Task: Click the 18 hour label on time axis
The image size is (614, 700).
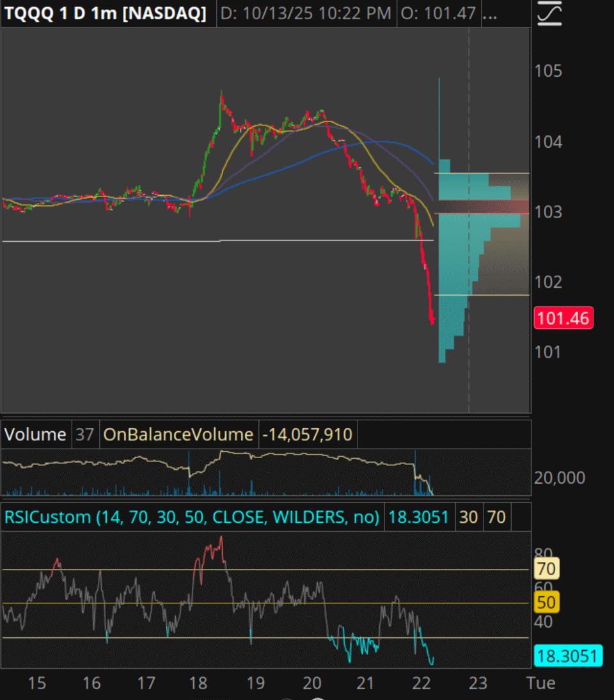Action: click(198, 683)
